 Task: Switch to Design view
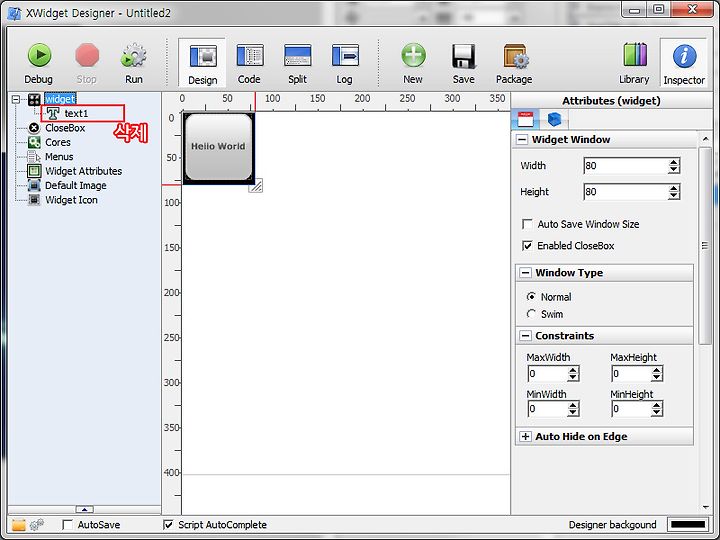[x=202, y=63]
